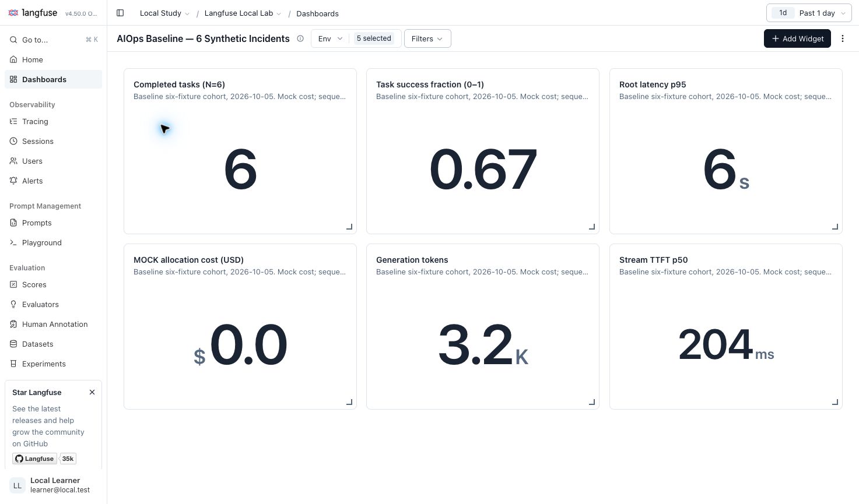Open the dashboard three-dot menu

843,38
